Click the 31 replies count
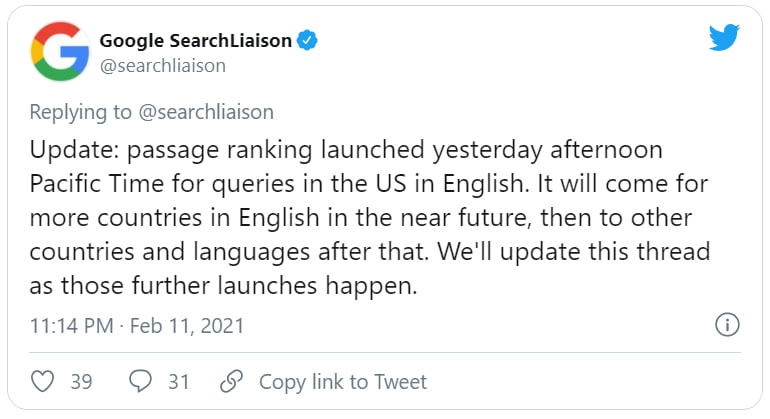 [x=179, y=381]
